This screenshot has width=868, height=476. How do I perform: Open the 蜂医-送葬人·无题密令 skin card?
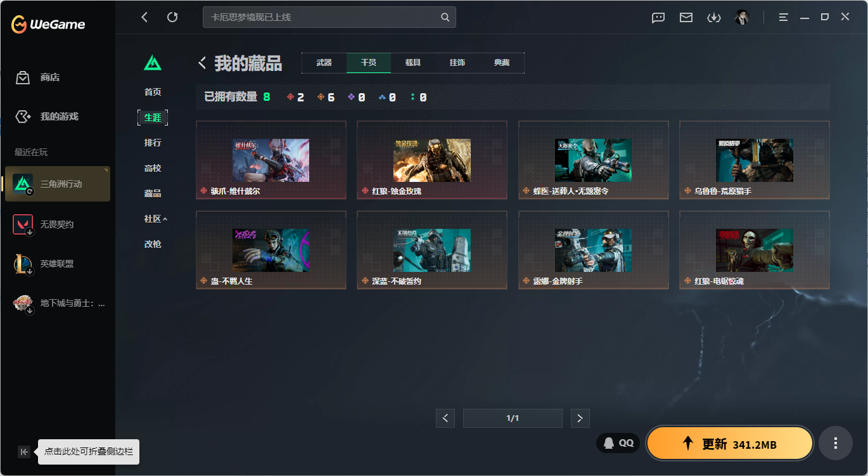[x=594, y=160]
